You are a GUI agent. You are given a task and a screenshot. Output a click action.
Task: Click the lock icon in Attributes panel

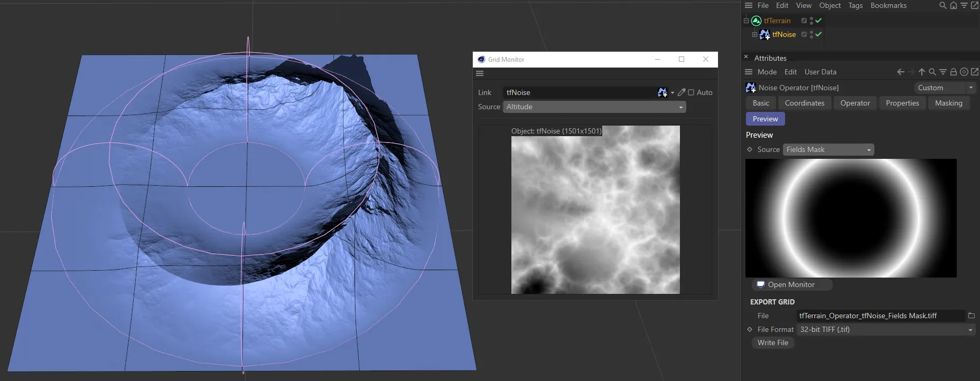click(954, 72)
